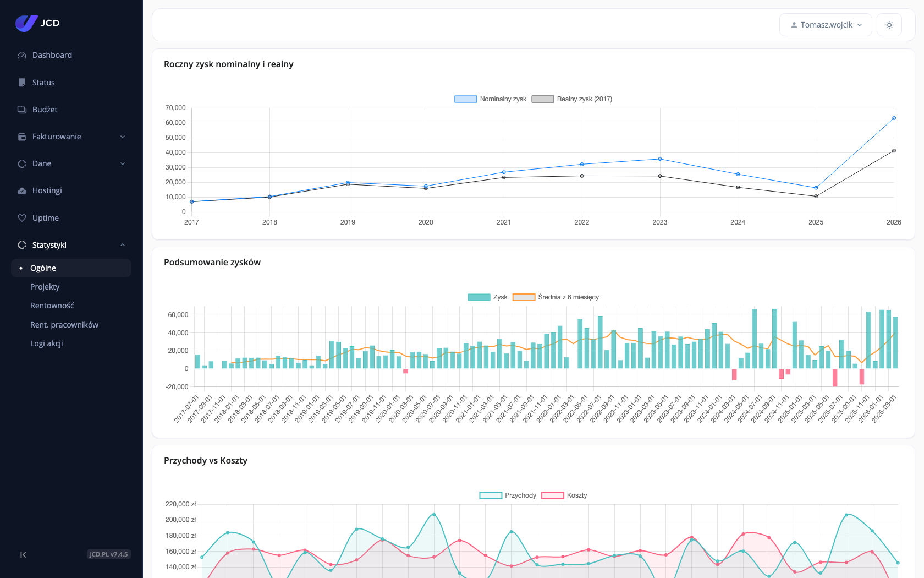Collapse the Statystyki menu section
Screen dimensions: 924x578
point(123,245)
